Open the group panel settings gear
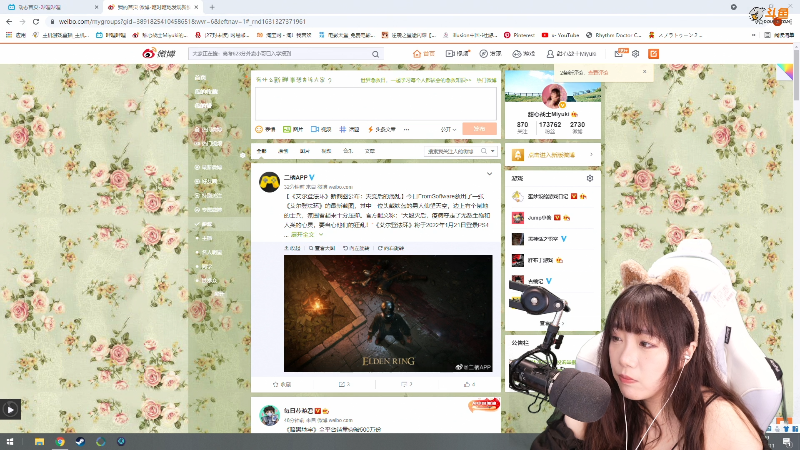 [590, 178]
